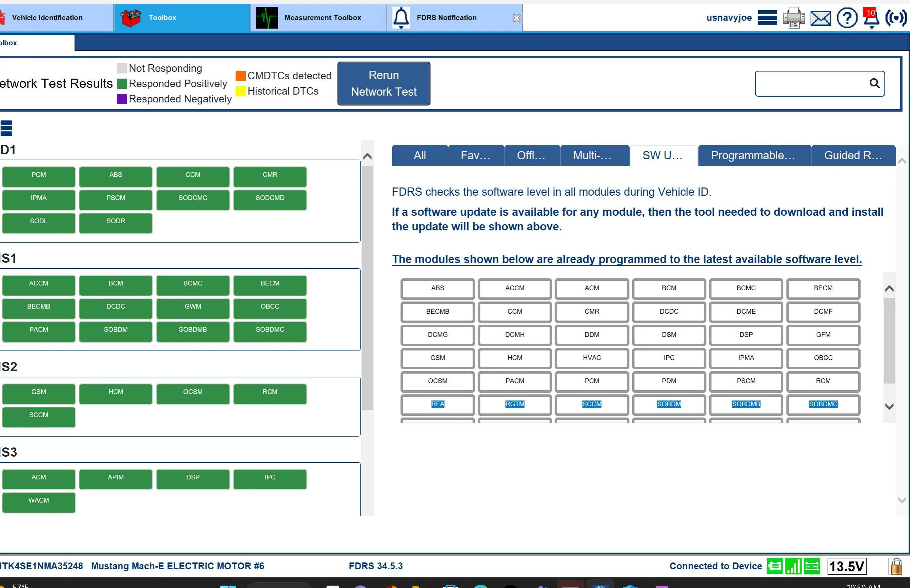This screenshot has width=910, height=588.
Task: Select the green ABS network module
Action: tap(116, 177)
